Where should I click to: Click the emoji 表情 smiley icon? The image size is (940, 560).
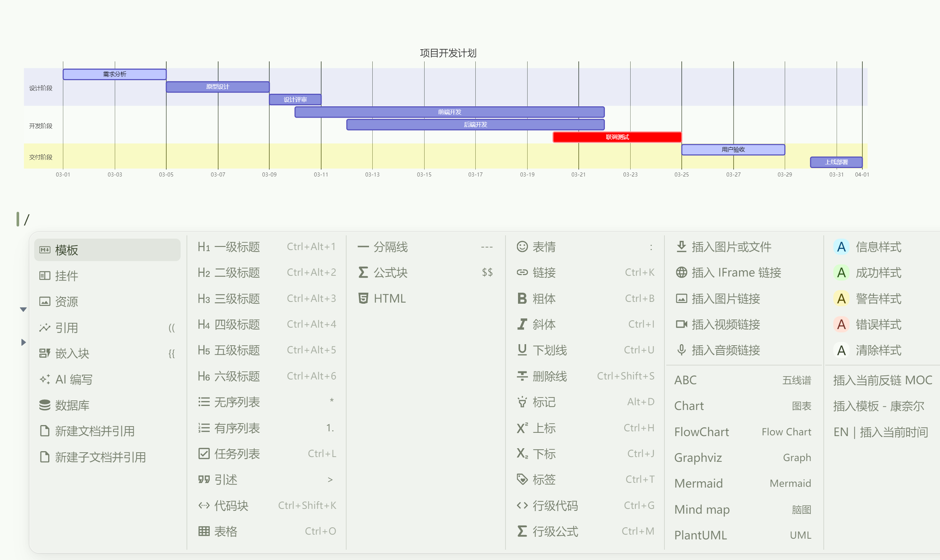click(522, 247)
